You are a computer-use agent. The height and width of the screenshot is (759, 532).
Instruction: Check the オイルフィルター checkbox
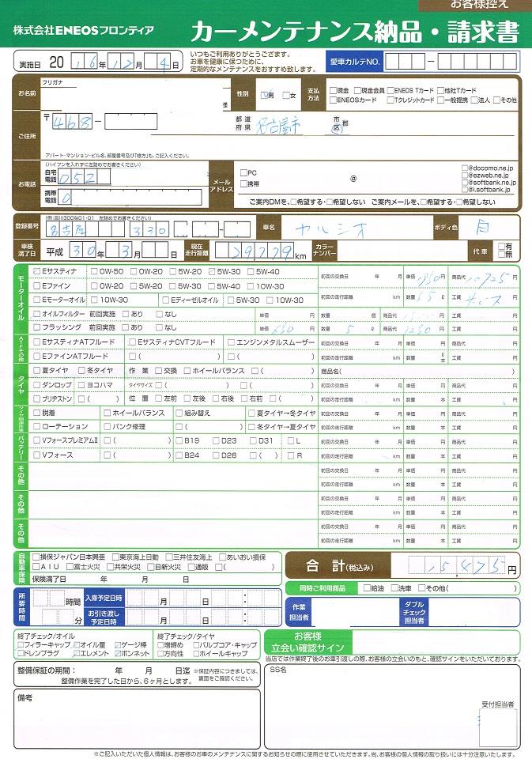(x=37, y=314)
